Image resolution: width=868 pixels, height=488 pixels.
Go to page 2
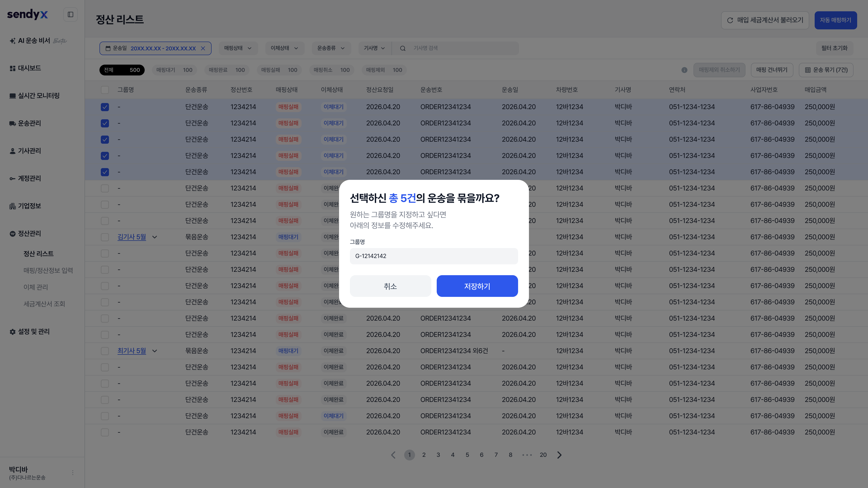click(424, 455)
